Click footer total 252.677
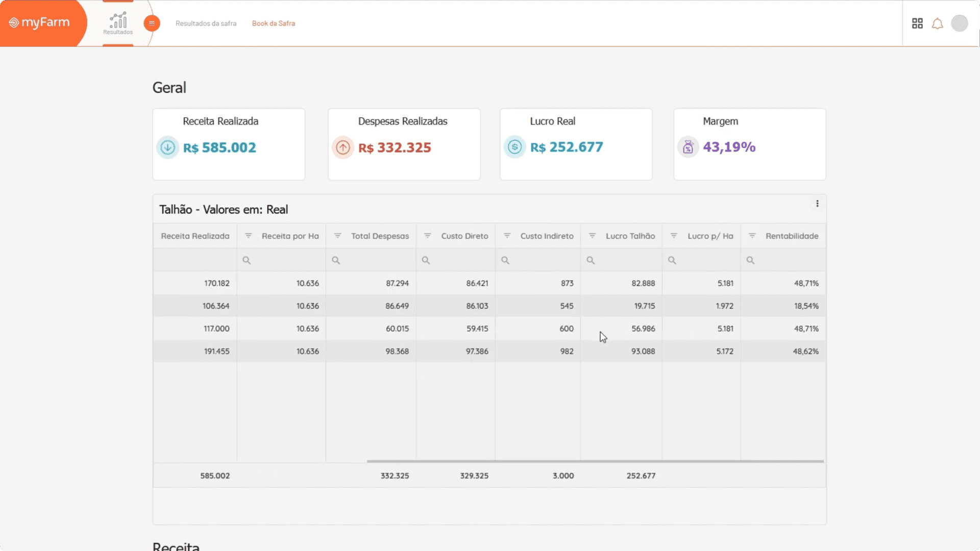This screenshot has height=551, width=980. click(641, 475)
